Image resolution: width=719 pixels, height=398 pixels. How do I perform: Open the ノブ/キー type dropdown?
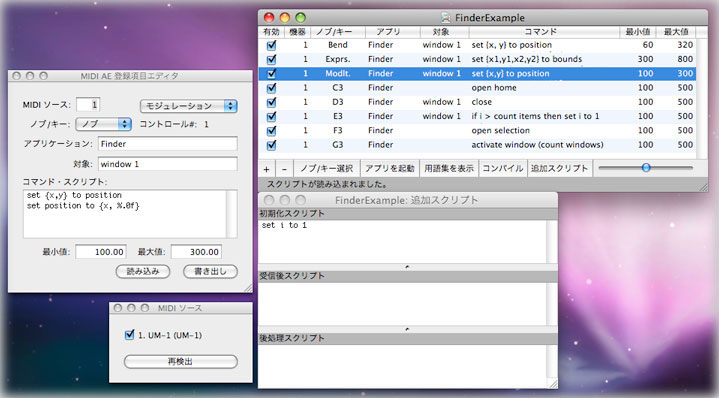click(104, 124)
